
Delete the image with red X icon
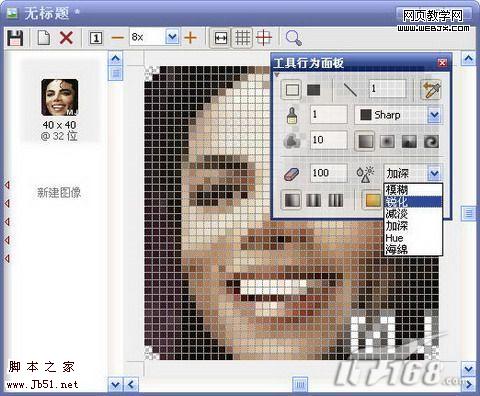66,38
